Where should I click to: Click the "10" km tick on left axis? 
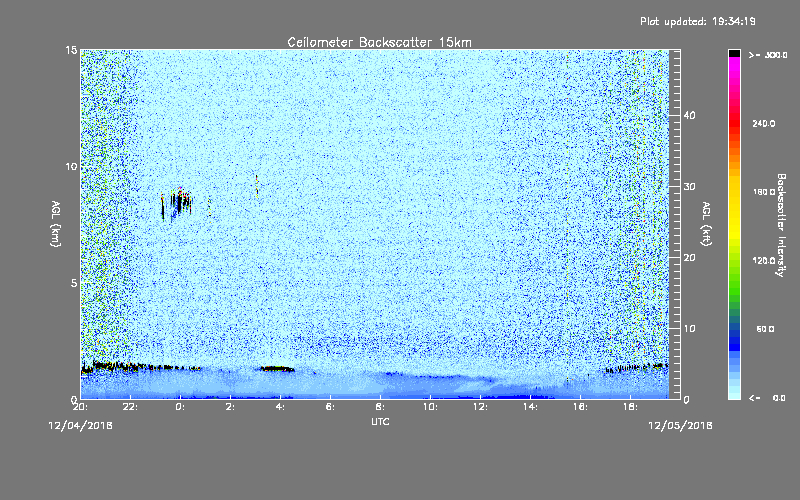tap(71, 166)
